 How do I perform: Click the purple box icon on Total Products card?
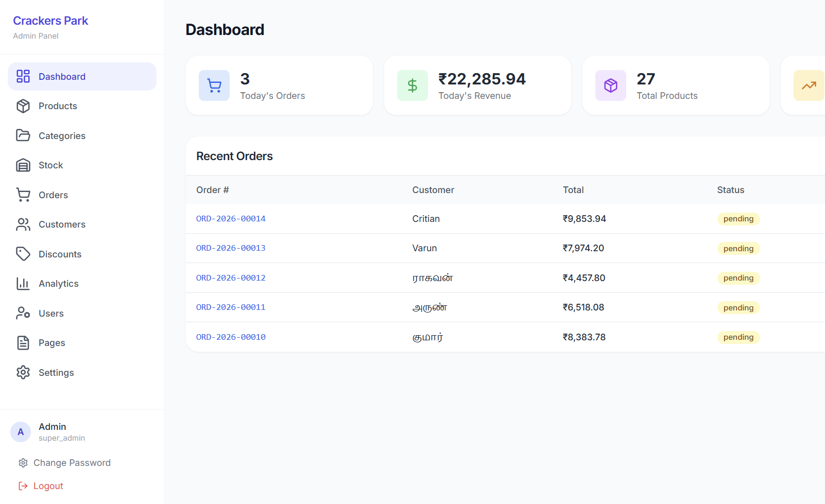[611, 85]
